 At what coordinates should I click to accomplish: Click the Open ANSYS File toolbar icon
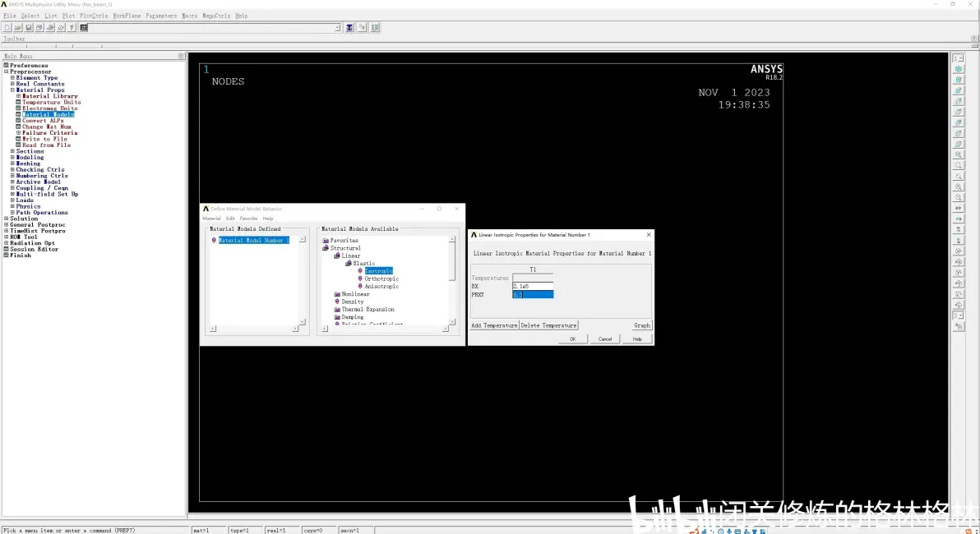click(x=18, y=27)
